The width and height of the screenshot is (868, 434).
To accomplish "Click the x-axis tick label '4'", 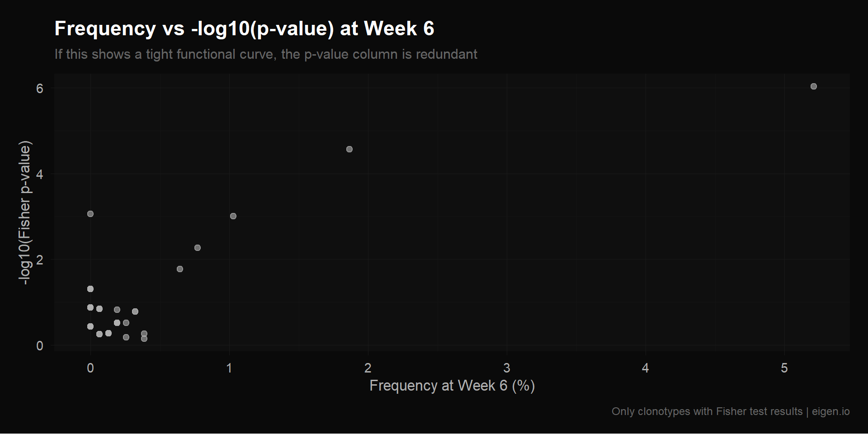I will (x=646, y=368).
